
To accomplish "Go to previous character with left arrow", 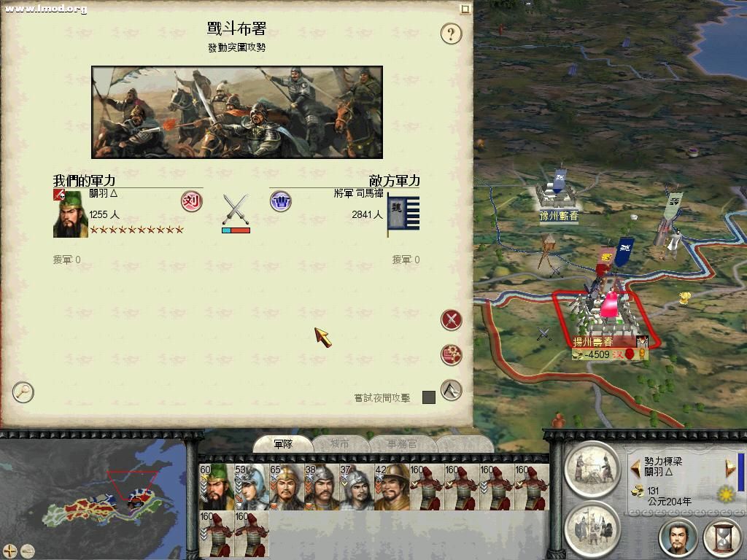I will [635, 467].
